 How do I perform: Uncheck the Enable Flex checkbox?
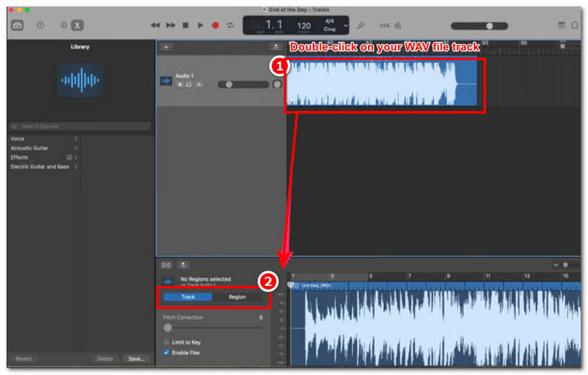coord(166,352)
